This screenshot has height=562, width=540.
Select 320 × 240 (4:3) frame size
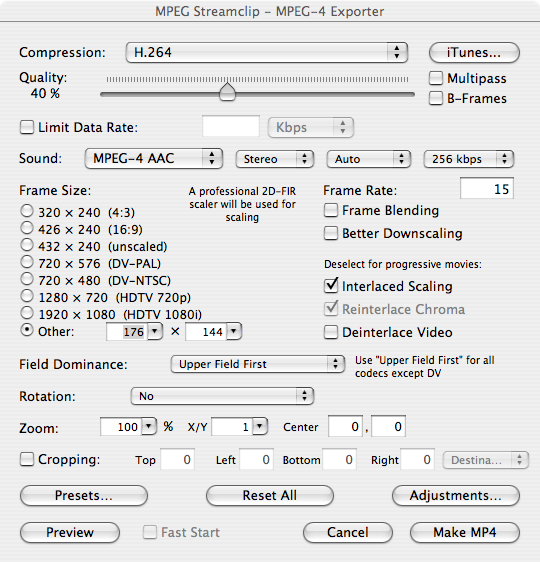(27, 211)
